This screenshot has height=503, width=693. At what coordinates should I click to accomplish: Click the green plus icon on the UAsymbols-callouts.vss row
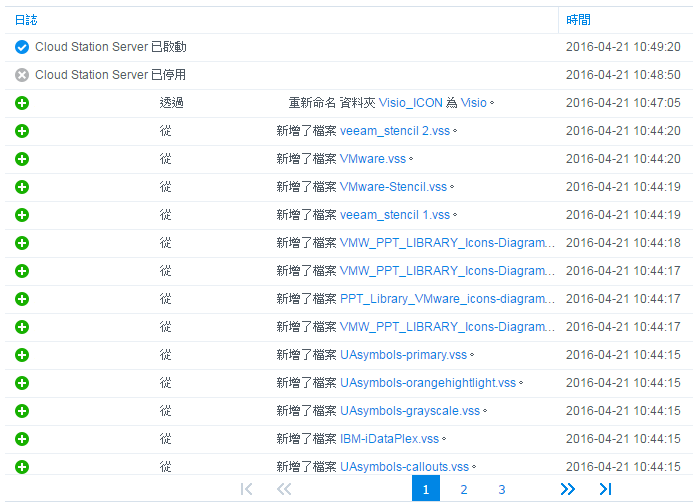[22, 467]
